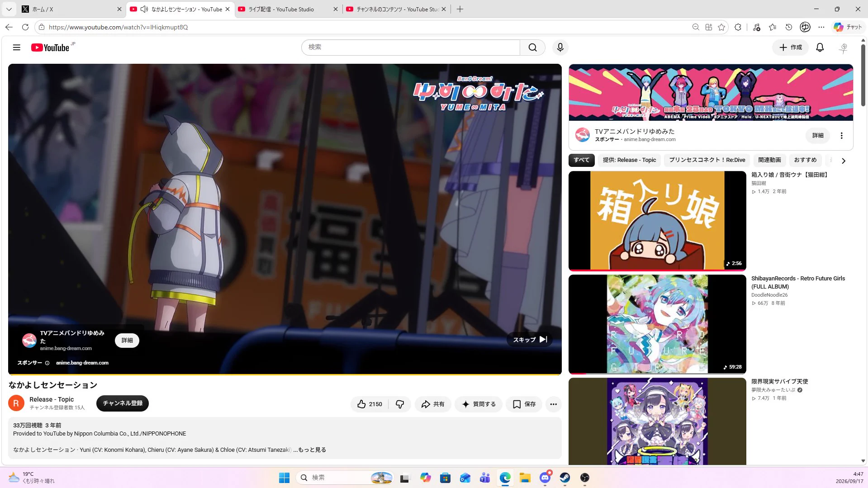Click the ad progress bar below player

pos(285,374)
